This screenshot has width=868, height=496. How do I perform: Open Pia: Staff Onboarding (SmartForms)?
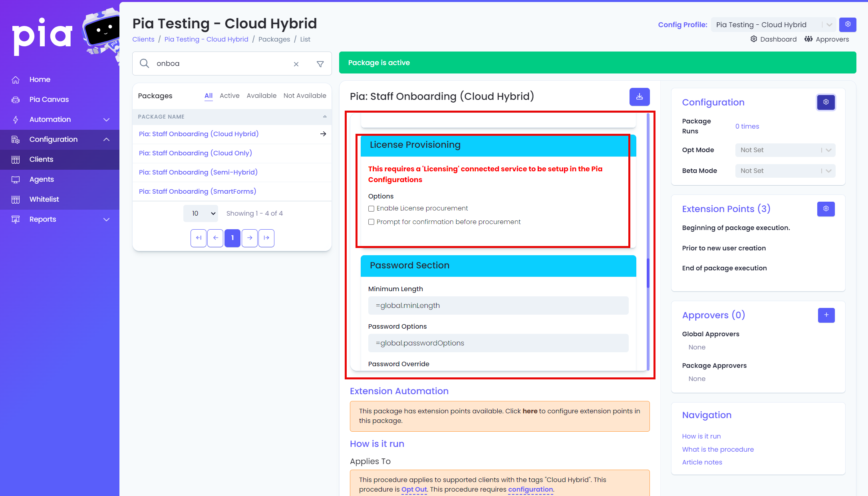tap(197, 191)
